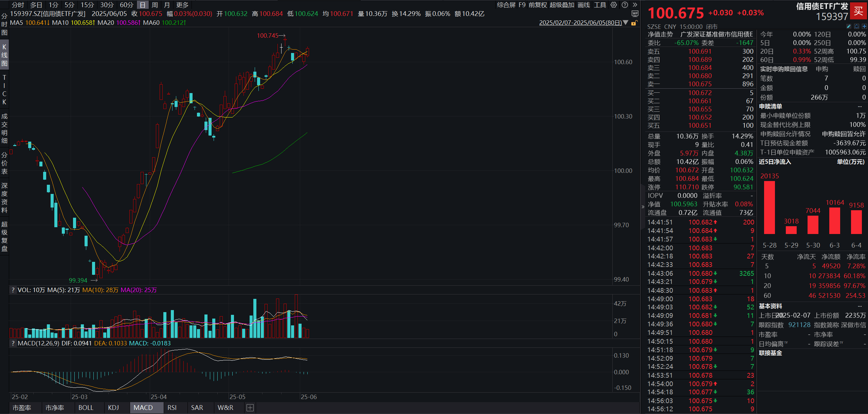Screen dimensions: 868x414
Task: Click the WP monitor icon
Action: (x=635, y=14)
